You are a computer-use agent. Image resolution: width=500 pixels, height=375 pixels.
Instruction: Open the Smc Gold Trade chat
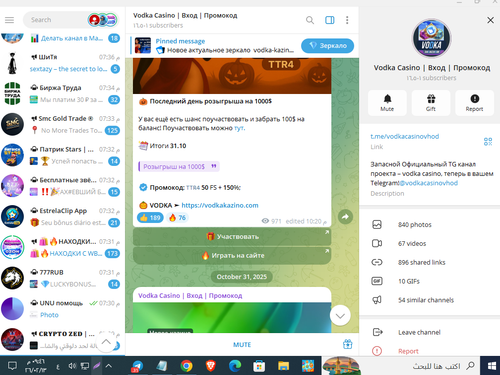(62, 124)
